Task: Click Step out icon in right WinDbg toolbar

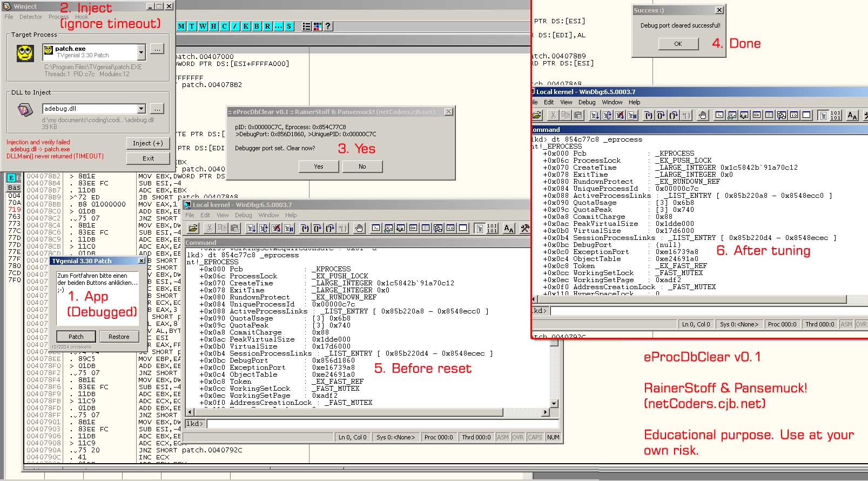Action: [674, 115]
